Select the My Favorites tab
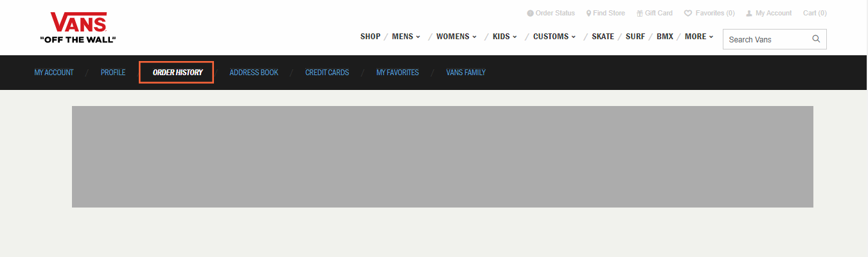868x257 pixels. coord(398,73)
